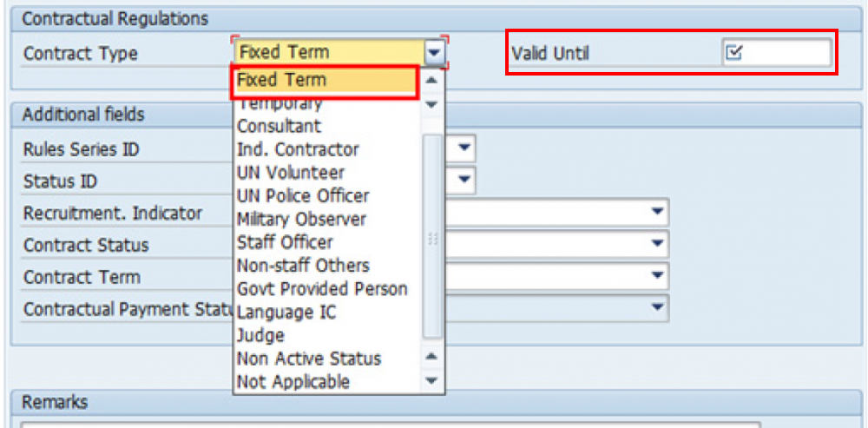The height and width of the screenshot is (428, 868).
Task: Choose Not Applicable from the list
Action: tap(293, 382)
